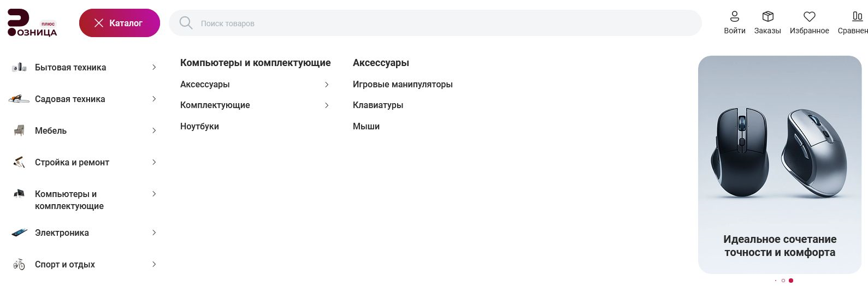Click the banner caption Идеальное сочетание точности и комфорта
Image resolution: width=868 pixels, height=286 pixels.
780,246
